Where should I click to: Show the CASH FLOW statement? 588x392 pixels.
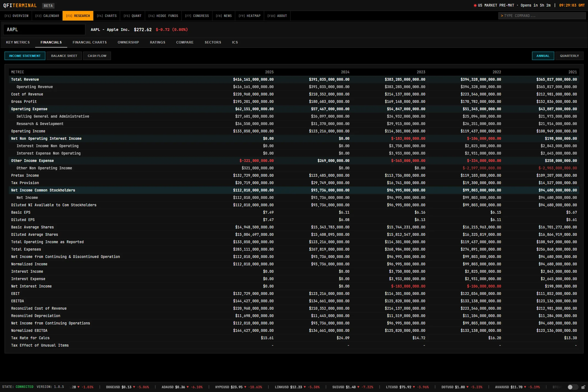click(97, 56)
